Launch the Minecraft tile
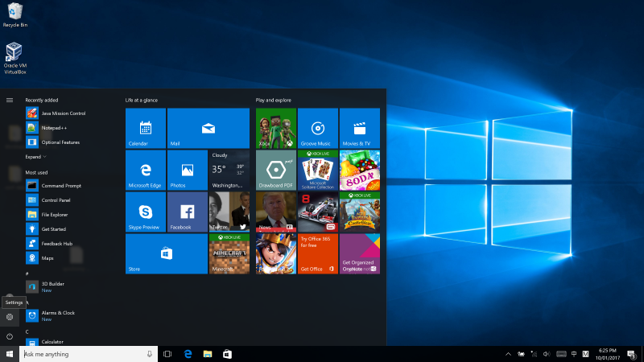 229,253
